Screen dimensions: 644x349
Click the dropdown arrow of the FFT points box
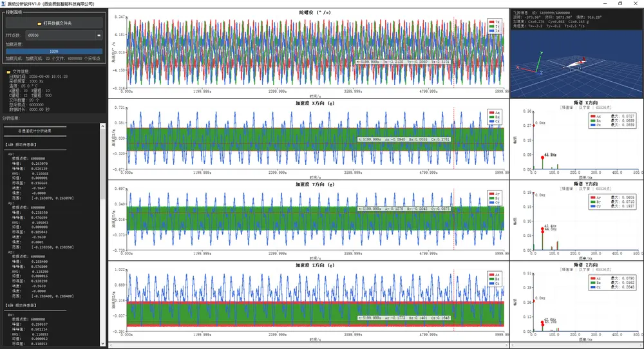pyautogui.click(x=99, y=35)
